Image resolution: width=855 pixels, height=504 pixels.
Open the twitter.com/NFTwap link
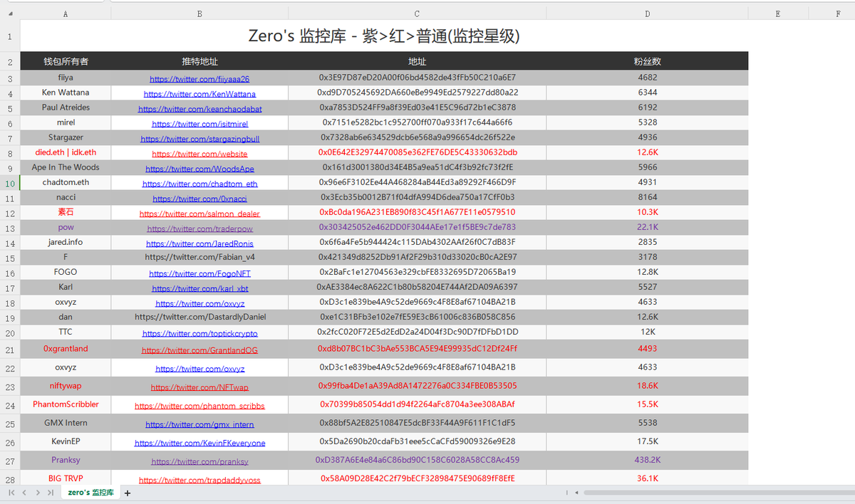(199, 387)
